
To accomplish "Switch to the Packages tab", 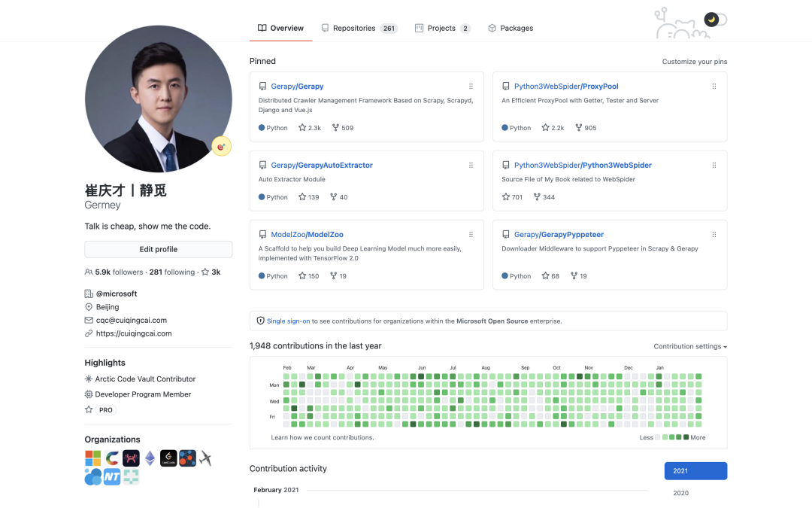I will tap(511, 28).
